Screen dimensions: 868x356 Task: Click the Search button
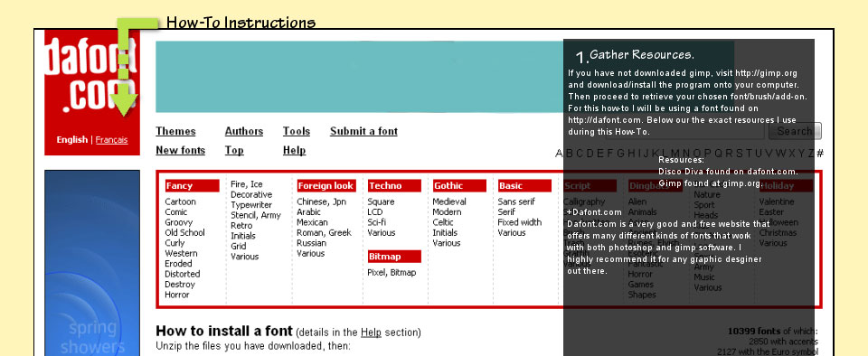(x=795, y=131)
